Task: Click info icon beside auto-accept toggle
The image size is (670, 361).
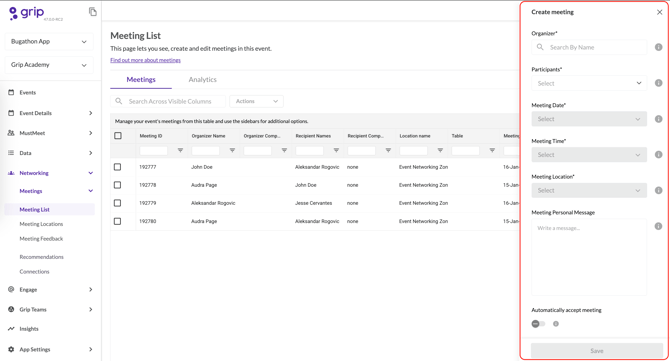Action: pyautogui.click(x=556, y=324)
